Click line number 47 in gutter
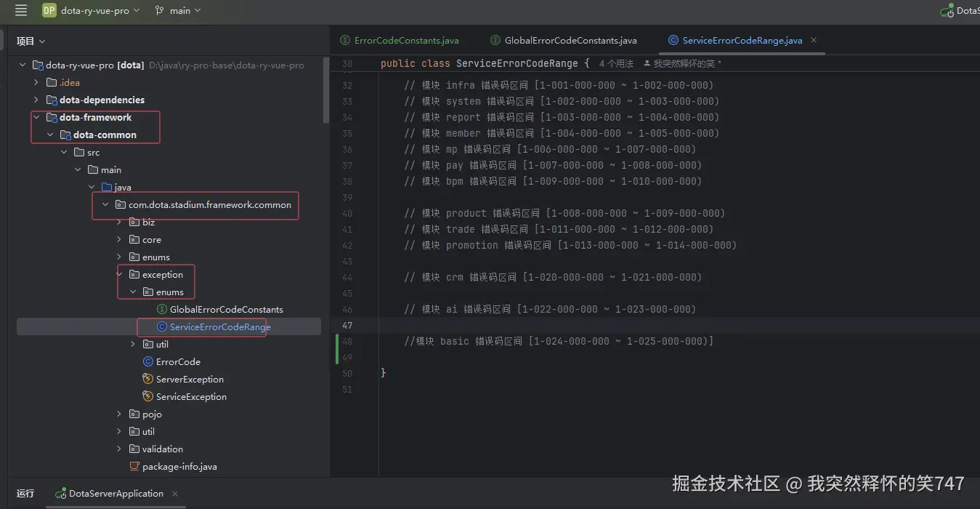The width and height of the screenshot is (980, 509). pos(347,325)
